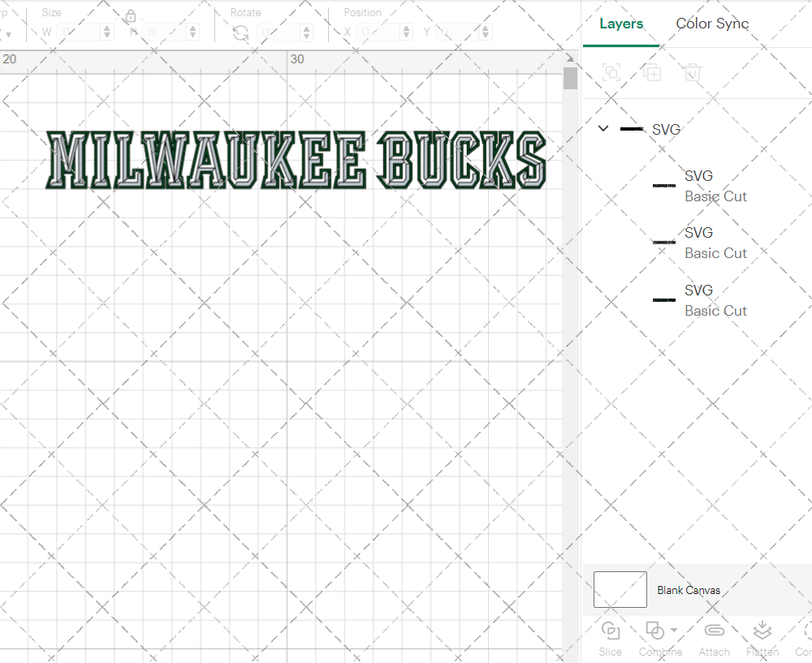The width and height of the screenshot is (812, 663).
Task: Click the Position X stepper arrows
Action: [407, 32]
